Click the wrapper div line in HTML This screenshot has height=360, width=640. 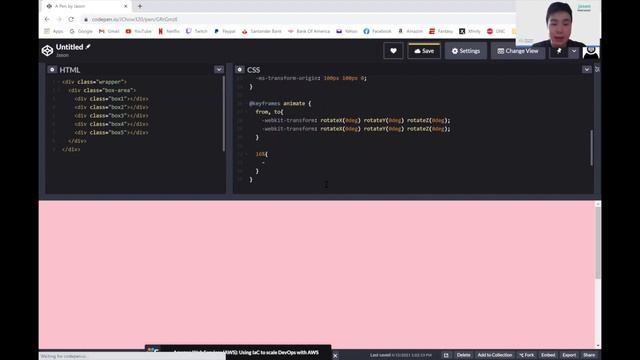(x=94, y=82)
